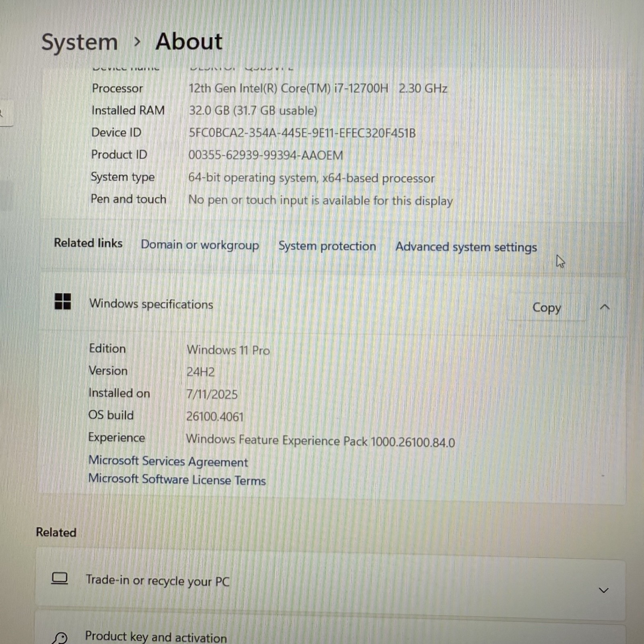Collapse the Windows specifications section
This screenshot has width=644, height=644.
point(605,308)
